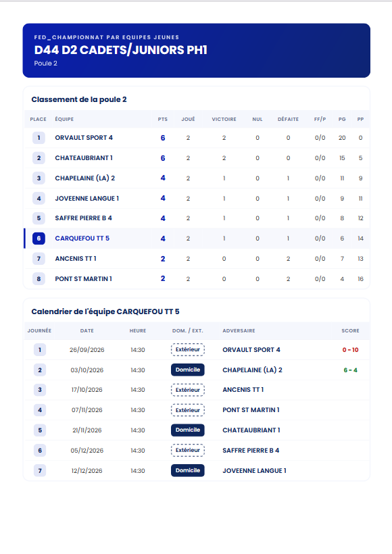Click the ADVERSAIRE column header
392x554 pixels.
point(239,330)
